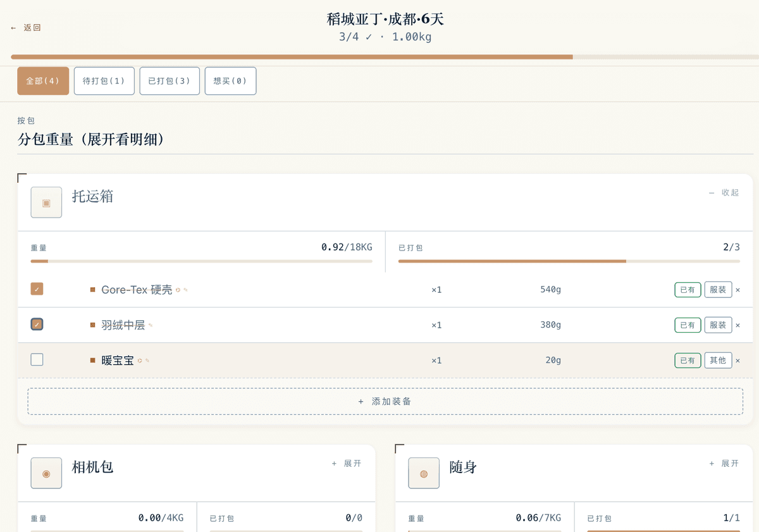Click the 相机包 bag icon
This screenshot has height=532, width=759.
(x=46, y=473)
